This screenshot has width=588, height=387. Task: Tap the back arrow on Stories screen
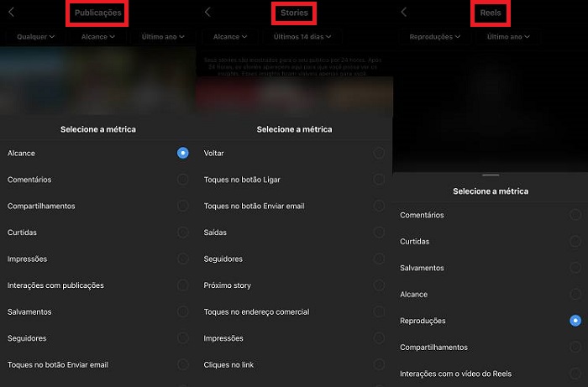[x=207, y=12]
